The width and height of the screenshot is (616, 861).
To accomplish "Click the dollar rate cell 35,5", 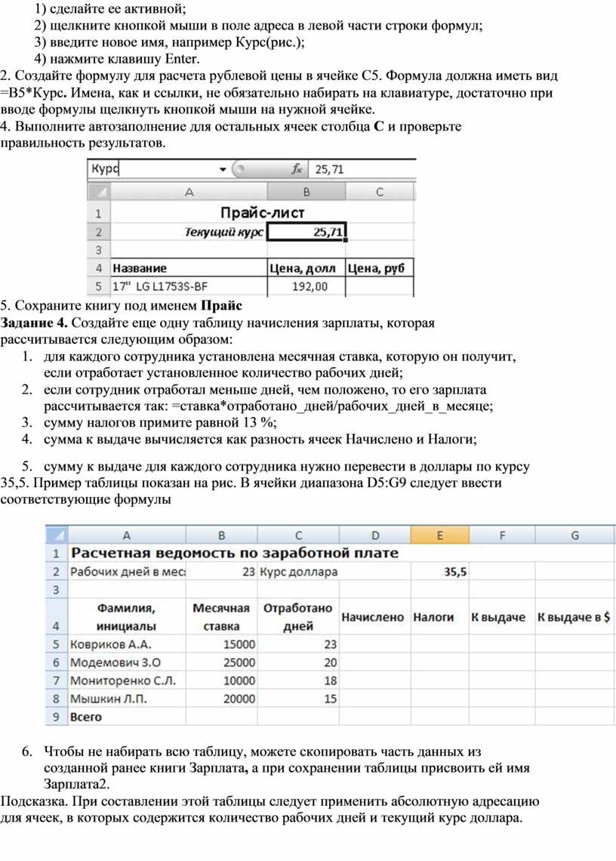I will pyautogui.click(x=440, y=572).
